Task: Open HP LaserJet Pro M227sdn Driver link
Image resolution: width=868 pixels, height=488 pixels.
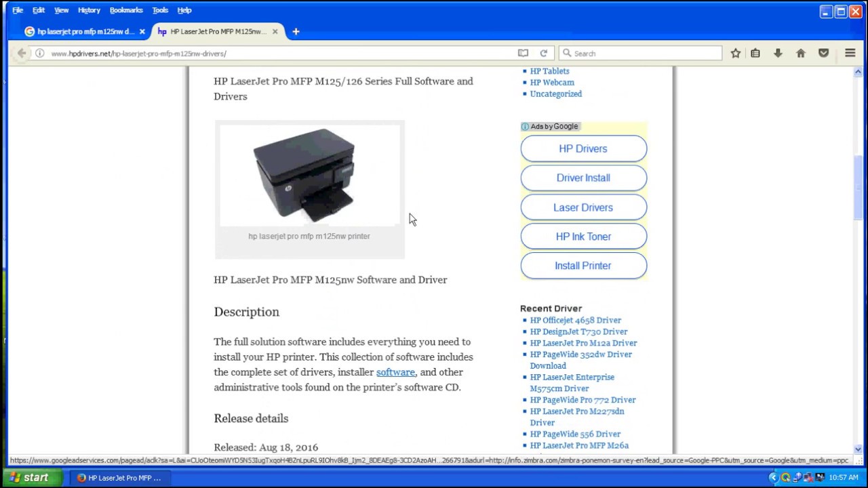Action: (x=577, y=417)
